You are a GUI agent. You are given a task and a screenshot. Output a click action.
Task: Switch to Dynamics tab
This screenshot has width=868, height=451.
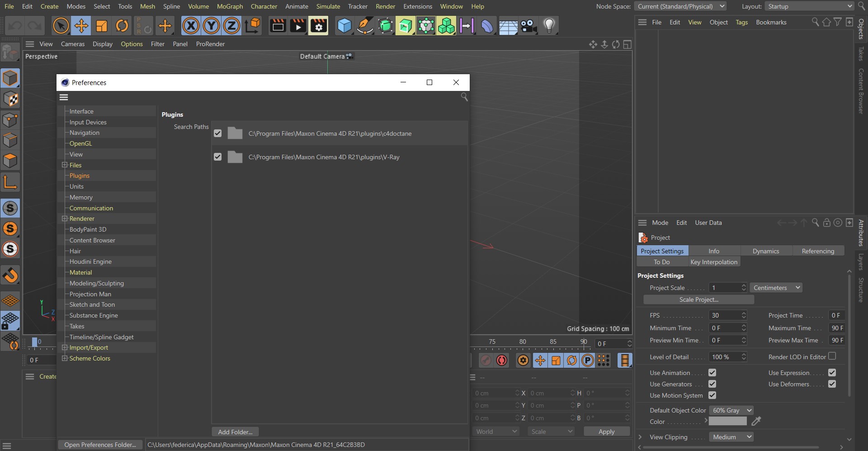pos(766,251)
